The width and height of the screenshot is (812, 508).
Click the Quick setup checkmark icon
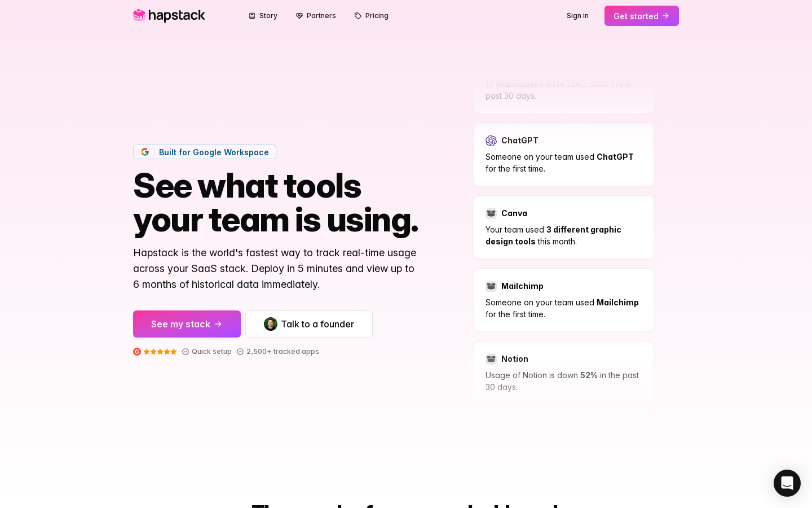click(x=186, y=352)
